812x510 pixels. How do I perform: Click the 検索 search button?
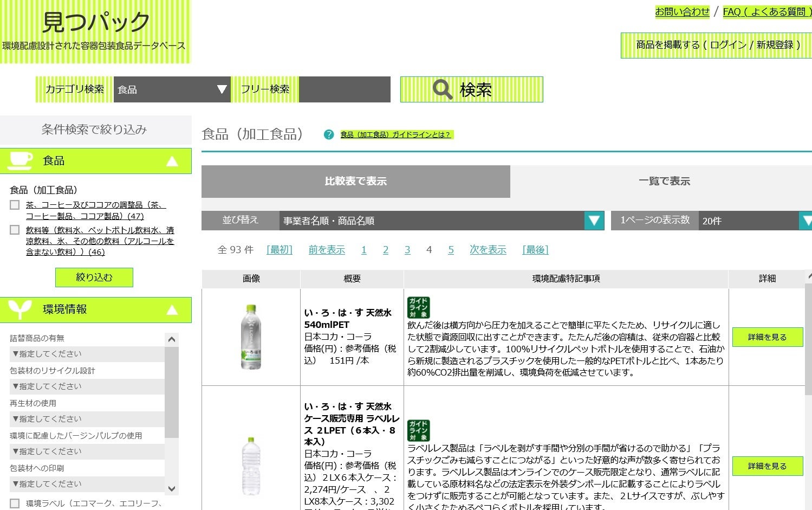click(471, 89)
